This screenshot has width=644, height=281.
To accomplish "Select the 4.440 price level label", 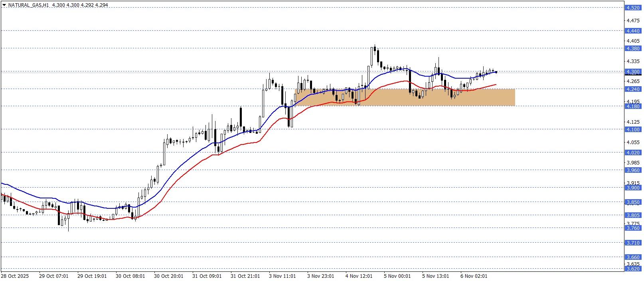I will (632, 31).
